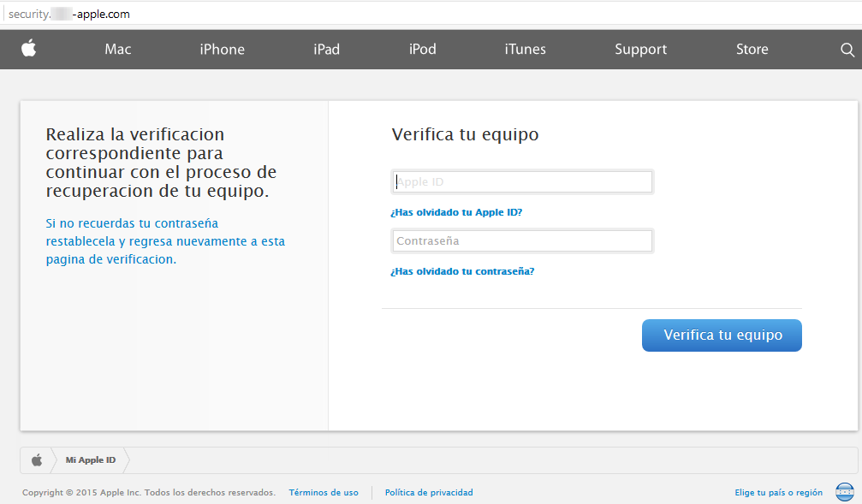Click the Apple logo in the breadcrumb bar

[x=37, y=460]
